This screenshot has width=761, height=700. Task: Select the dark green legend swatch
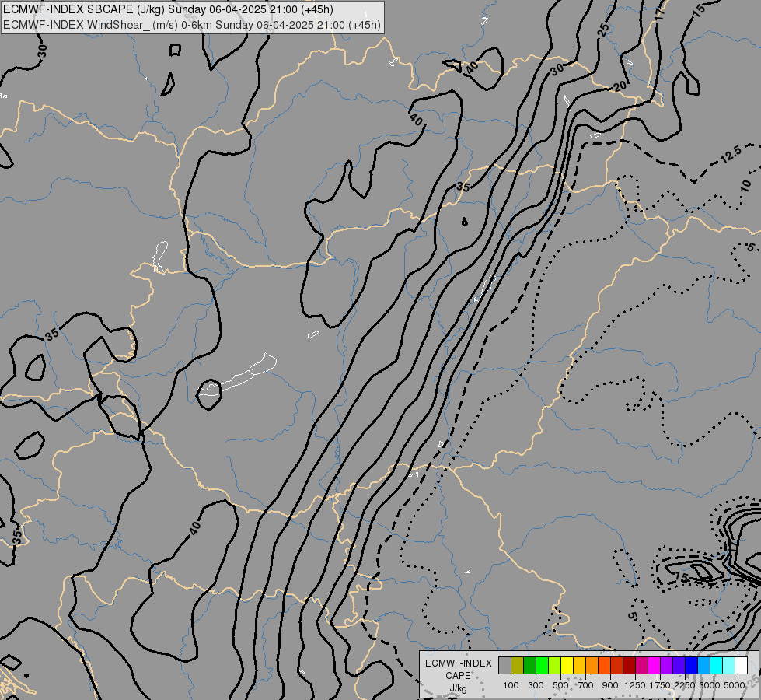point(529,666)
